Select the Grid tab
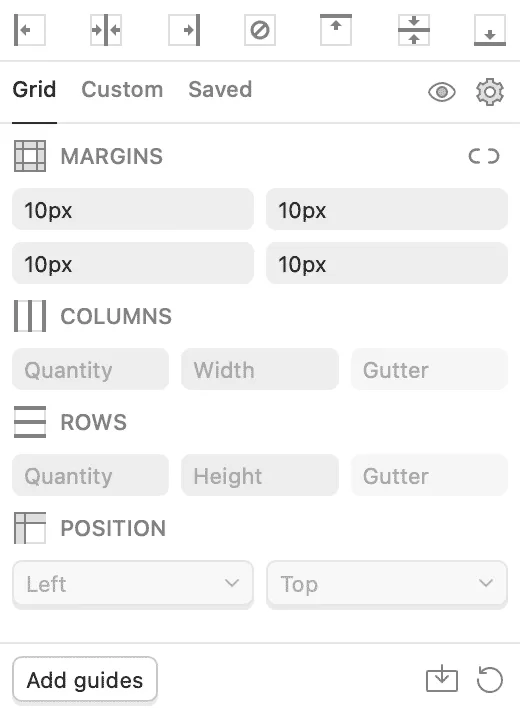The width and height of the screenshot is (520, 714). (34, 89)
